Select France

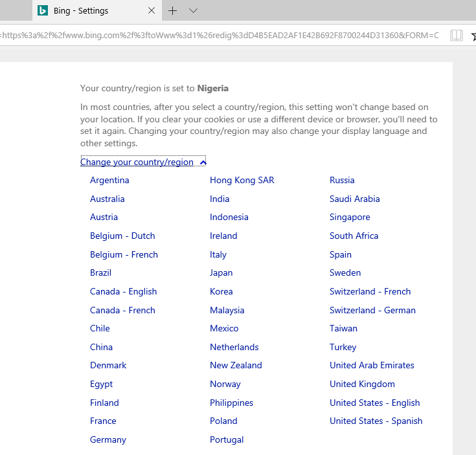click(103, 421)
